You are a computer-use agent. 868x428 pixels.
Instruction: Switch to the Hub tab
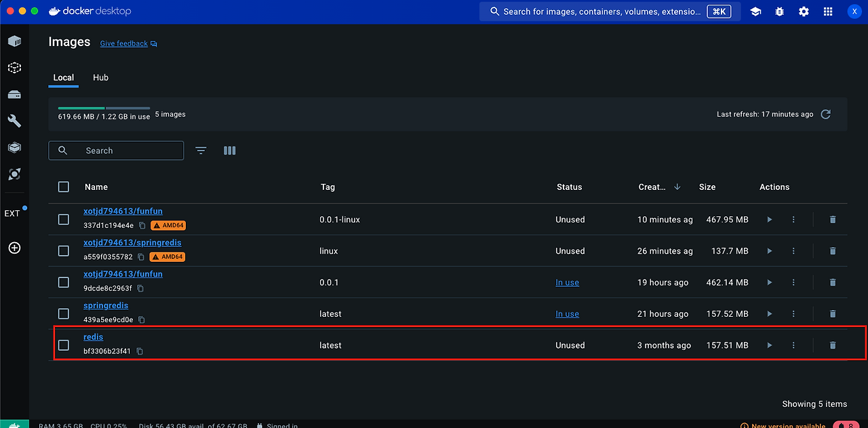[x=100, y=77]
